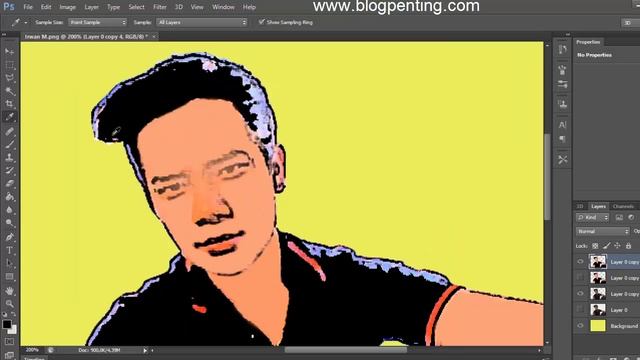This screenshot has width=640, height=360.
Task: Click the vertical canvas scrollbar
Action: tap(547, 176)
